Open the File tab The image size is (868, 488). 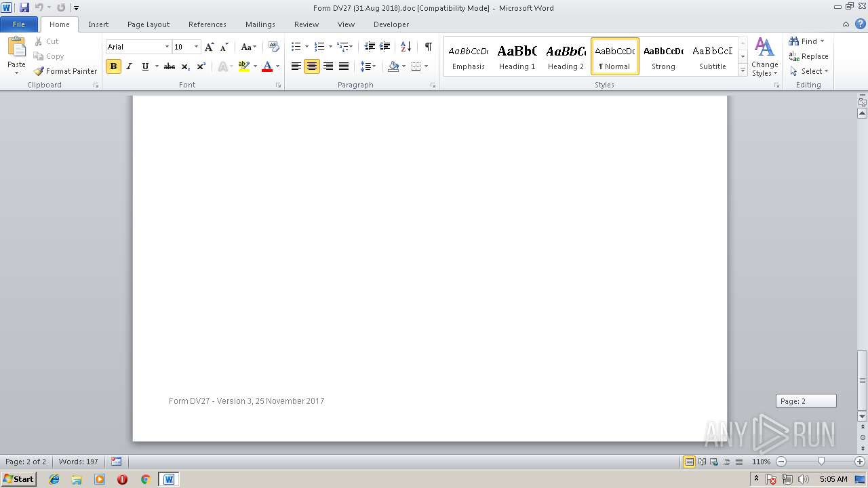click(19, 24)
